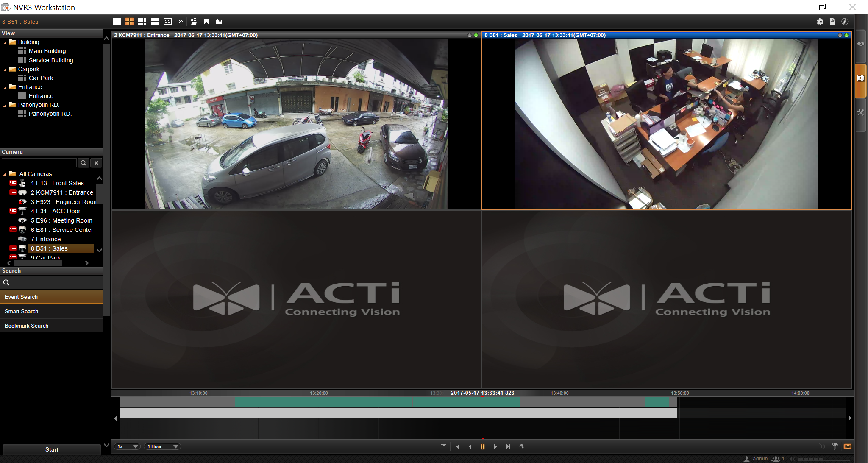868x463 pixels.
Task: Open Event Search
Action: click(x=51, y=297)
